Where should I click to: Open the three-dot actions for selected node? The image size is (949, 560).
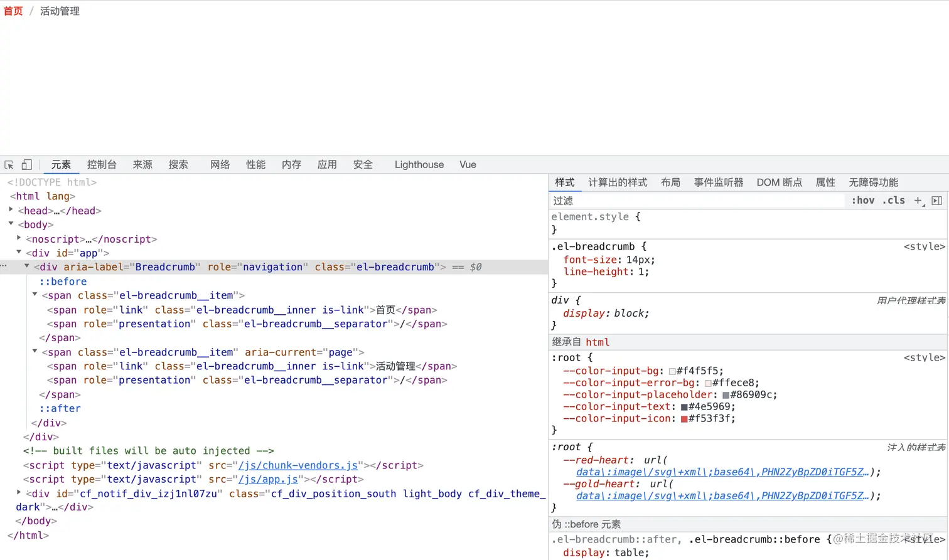pyautogui.click(x=4, y=267)
